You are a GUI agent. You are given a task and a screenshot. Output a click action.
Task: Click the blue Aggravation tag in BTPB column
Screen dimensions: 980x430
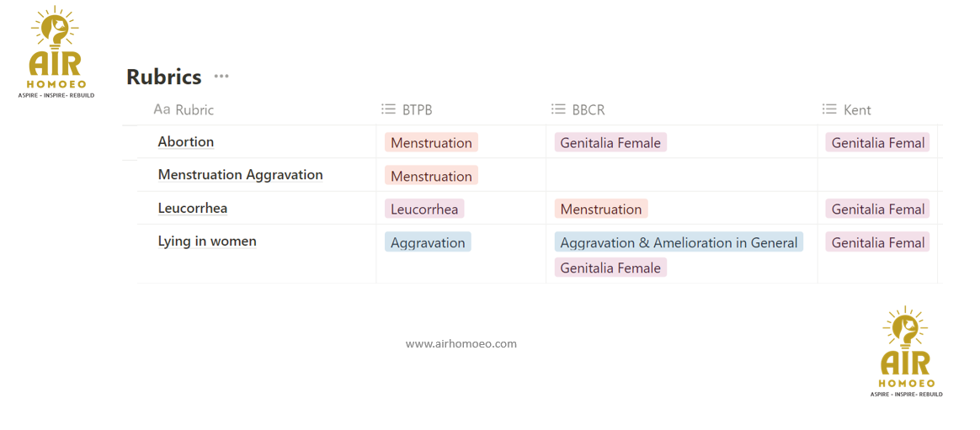428,242
